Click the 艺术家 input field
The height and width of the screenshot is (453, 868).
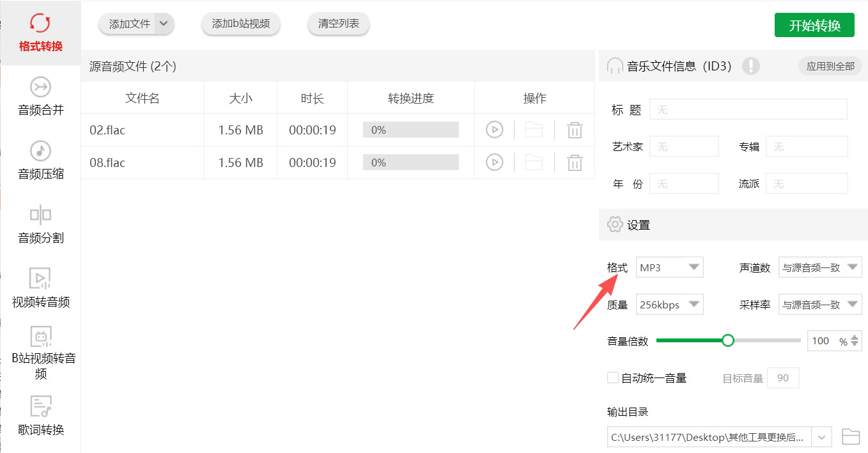684,147
